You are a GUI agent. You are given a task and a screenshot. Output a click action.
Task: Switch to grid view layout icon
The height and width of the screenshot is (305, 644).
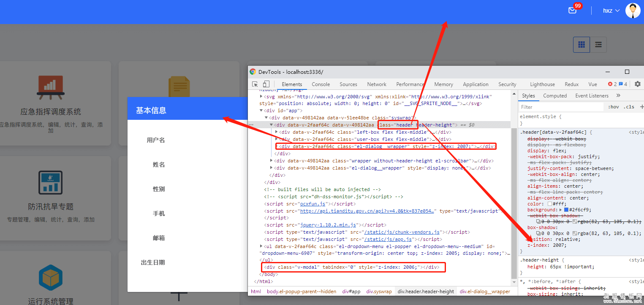(x=581, y=44)
